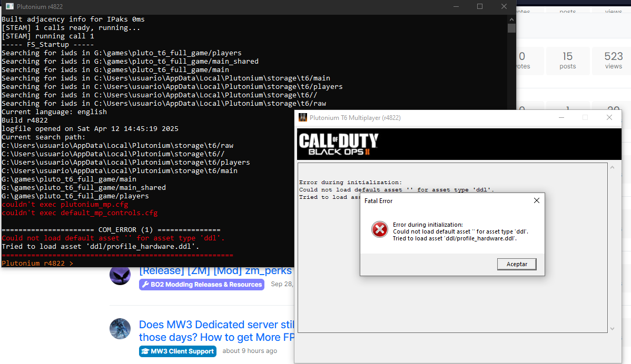The width and height of the screenshot is (631, 364).
Task: Click the avatar beside the MW3 Dedicated server topic
Action: 120,329
